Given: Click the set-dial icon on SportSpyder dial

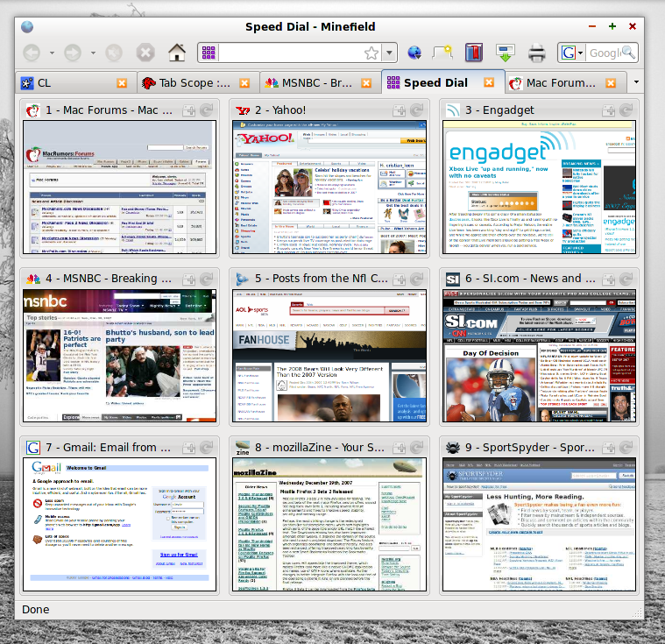Looking at the screenshot, I should click(609, 448).
